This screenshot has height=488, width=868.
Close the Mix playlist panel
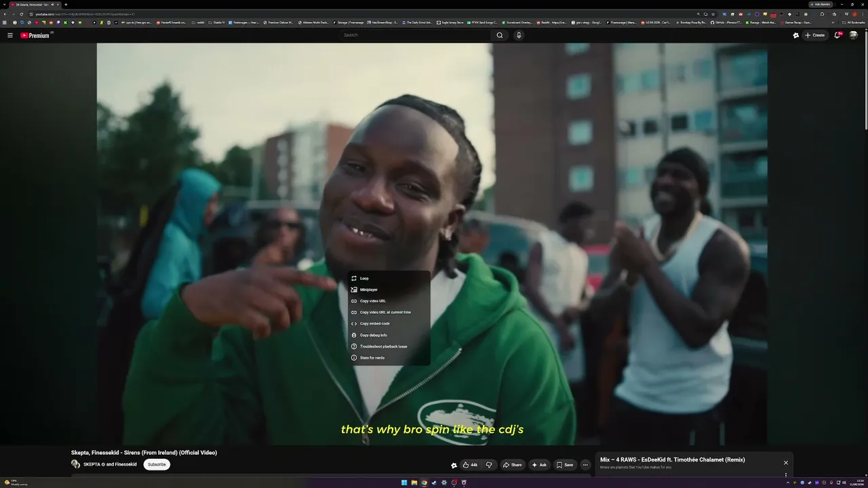coord(786,463)
